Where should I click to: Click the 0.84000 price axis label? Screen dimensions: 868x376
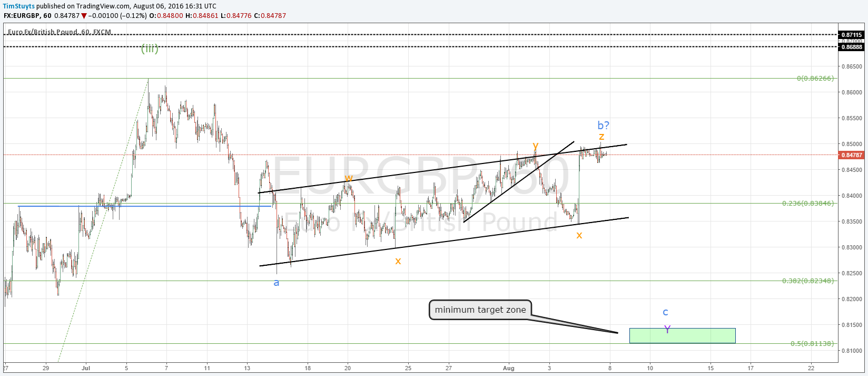[852, 196]
